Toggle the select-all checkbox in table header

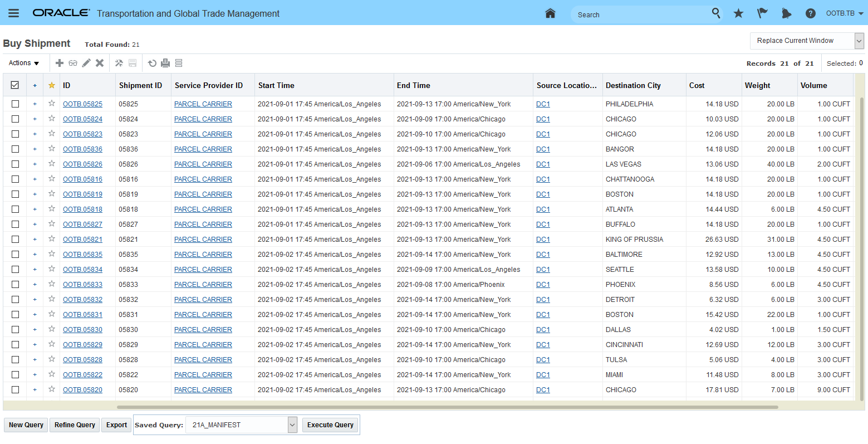point(15,85)
